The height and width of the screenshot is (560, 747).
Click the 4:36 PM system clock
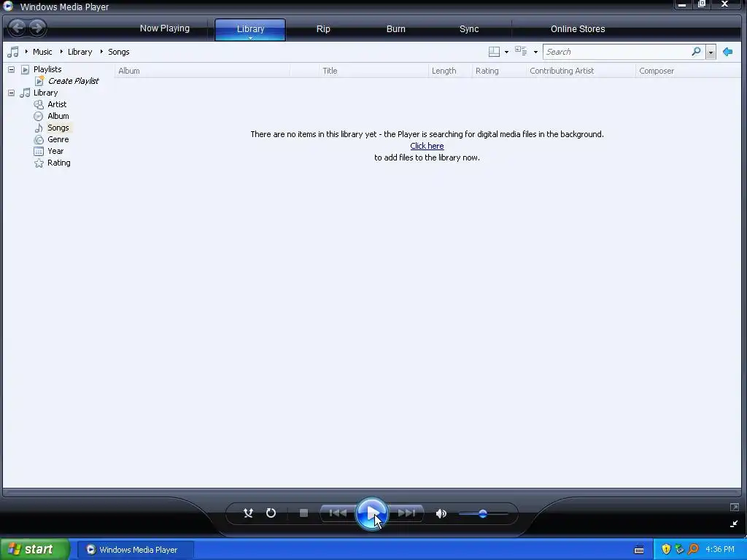(x=720, y=550)
